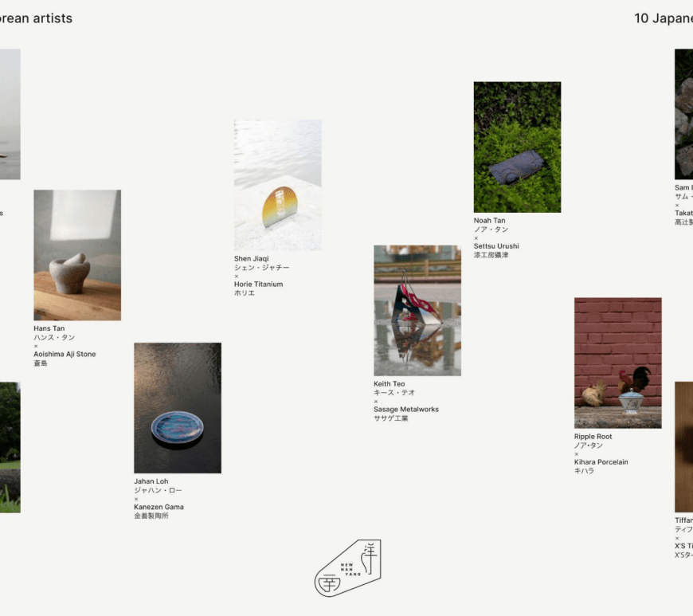693x616 pixels.
Task: Click the New Nan Yang logo
Action: (348, 567)
